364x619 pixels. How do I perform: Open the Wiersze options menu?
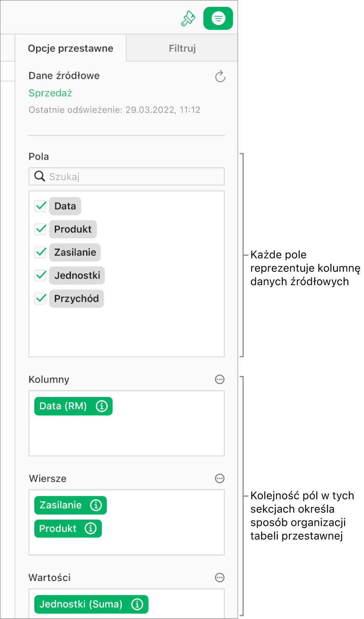(219, 479)
